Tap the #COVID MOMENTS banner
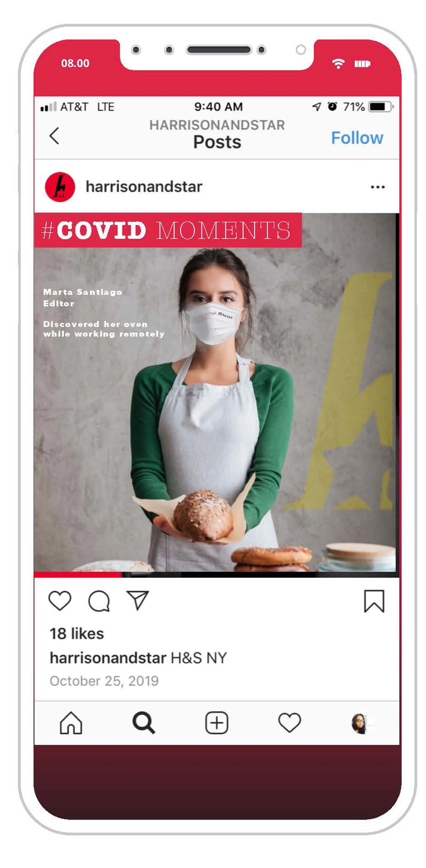Screen dimensions: 426x868 pyautogui.click(x=168, y=230)
